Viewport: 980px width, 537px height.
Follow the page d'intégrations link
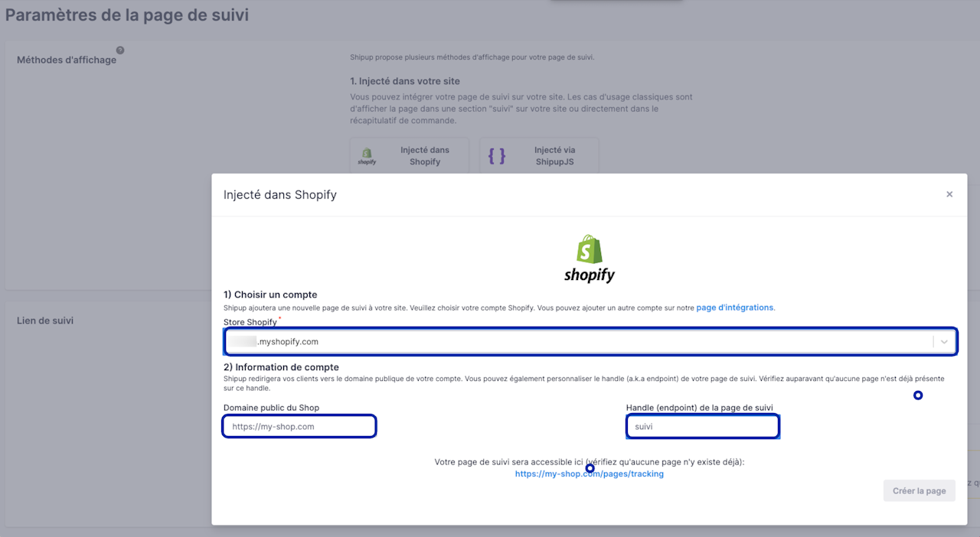pos(735,308)
